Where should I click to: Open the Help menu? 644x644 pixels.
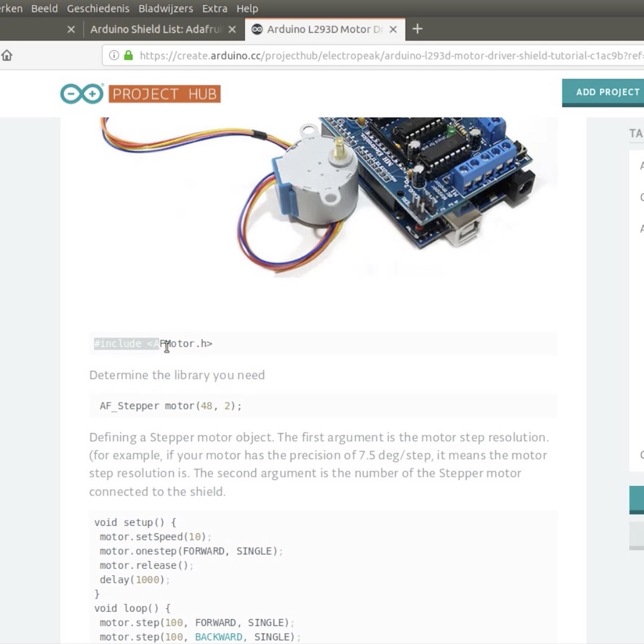pyautogui.click(x=247, y=8)
